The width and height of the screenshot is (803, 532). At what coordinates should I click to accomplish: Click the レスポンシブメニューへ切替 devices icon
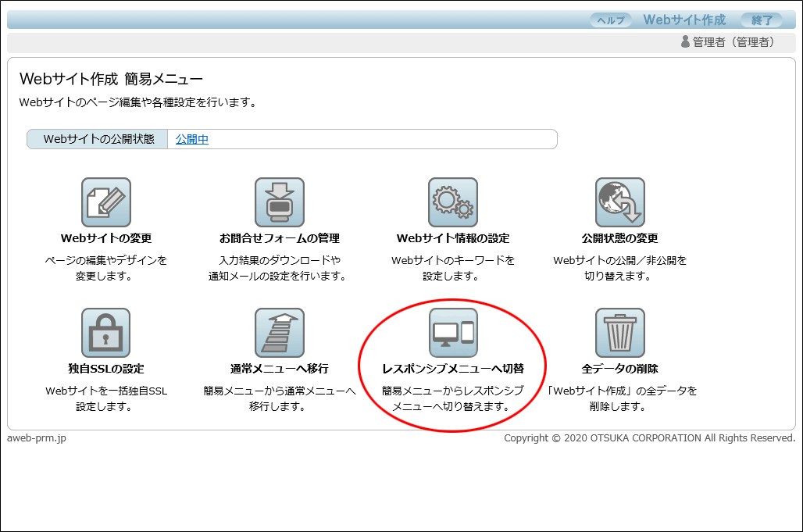[453, 333]
